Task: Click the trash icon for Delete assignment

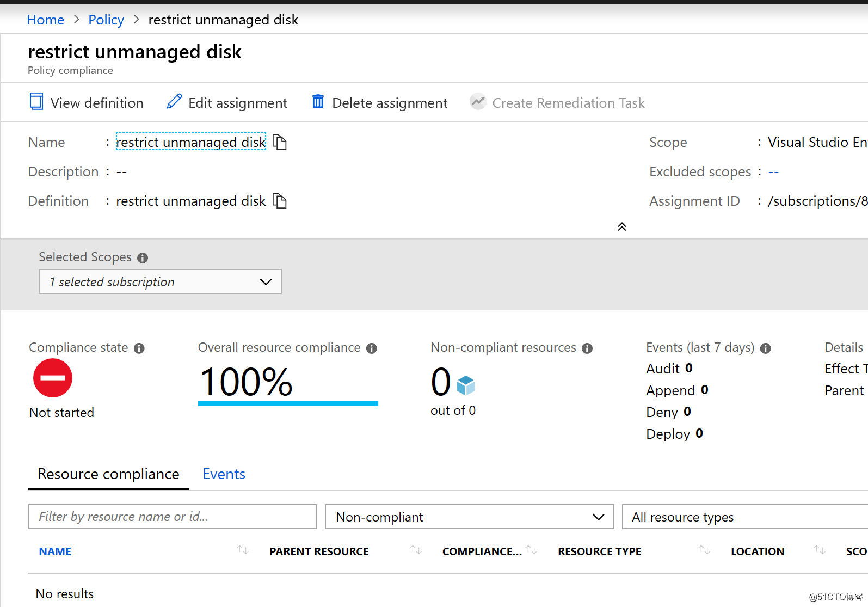Action: click(x=318, y=102)
